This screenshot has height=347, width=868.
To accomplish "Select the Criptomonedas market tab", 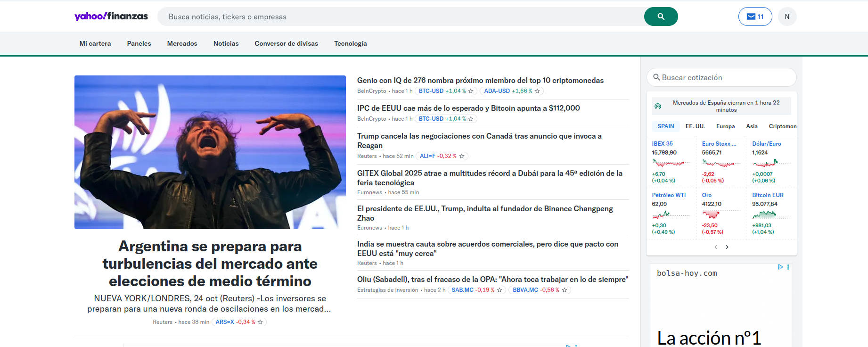I will (782, 126).
